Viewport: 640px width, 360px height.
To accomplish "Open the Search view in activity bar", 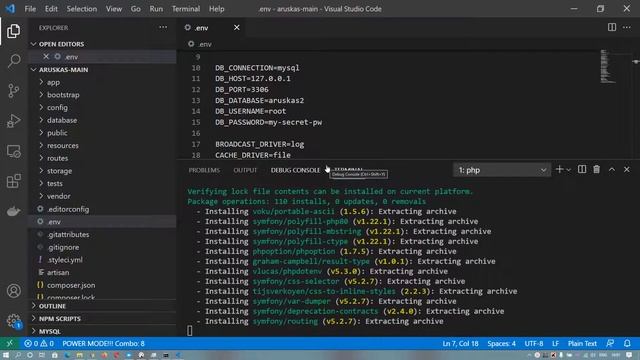I will [13, 61].
